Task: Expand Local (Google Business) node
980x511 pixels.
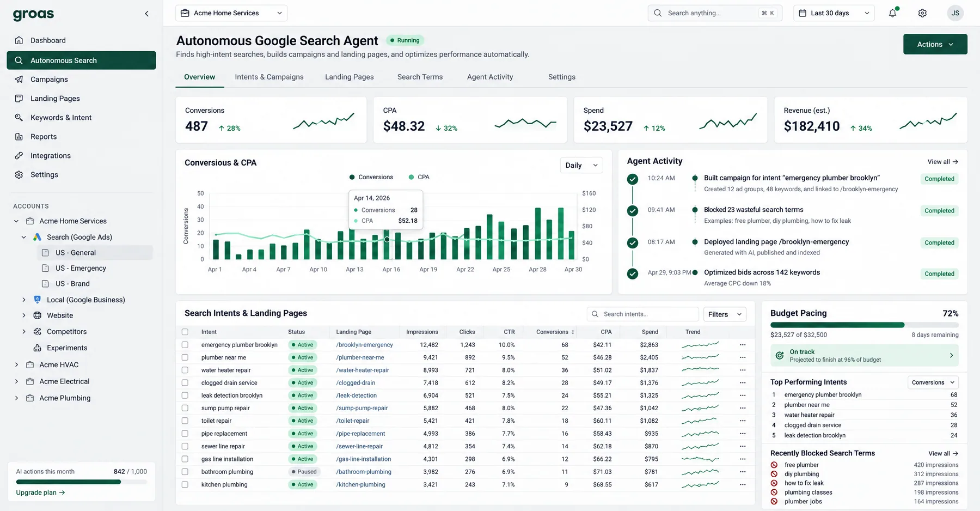Action: 24,300
